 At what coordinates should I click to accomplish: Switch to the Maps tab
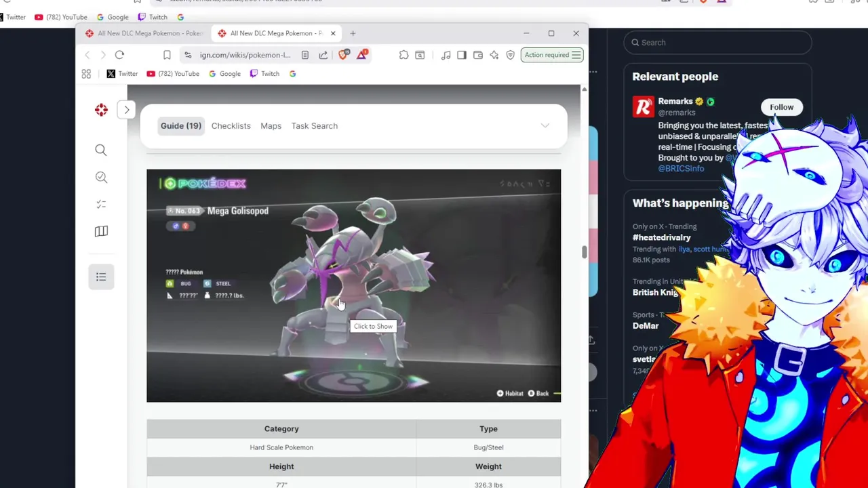(271, 125)
